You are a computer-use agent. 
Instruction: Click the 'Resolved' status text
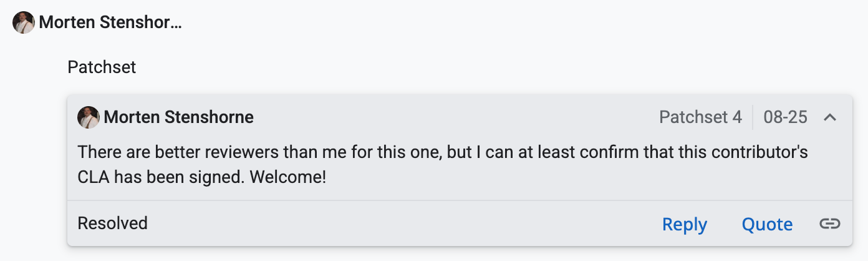[112, 224]
